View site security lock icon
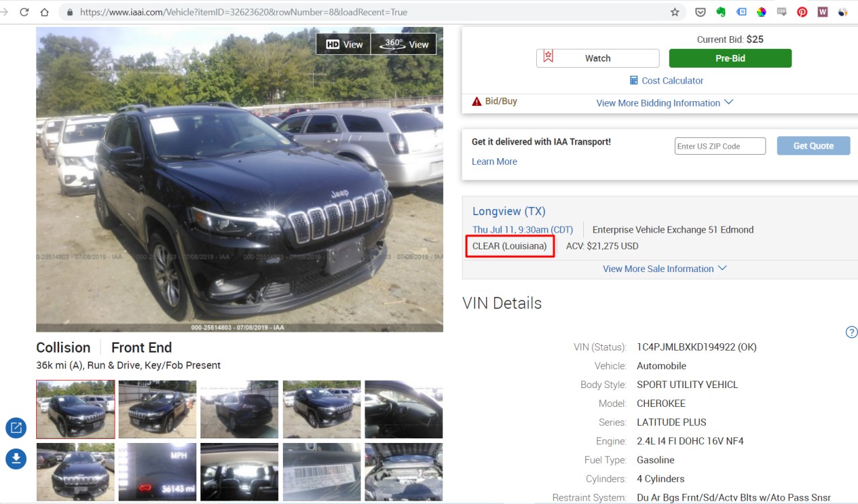 pos(70,12)
